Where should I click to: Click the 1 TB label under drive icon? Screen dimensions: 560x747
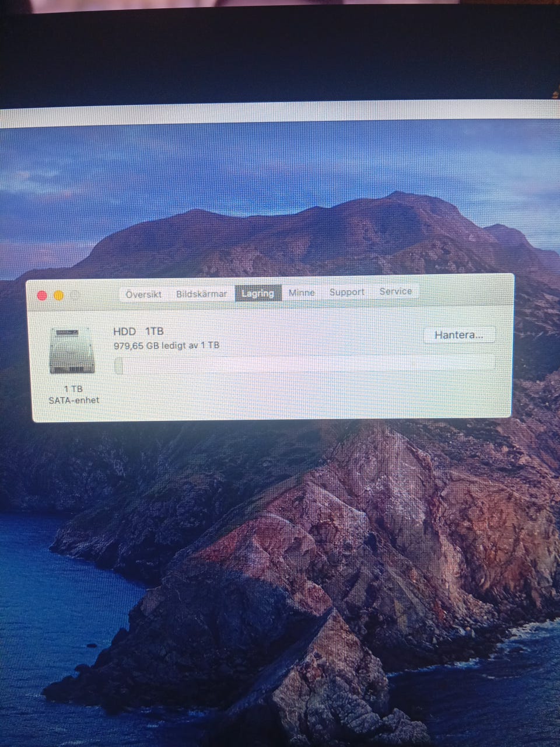(73, 389)
